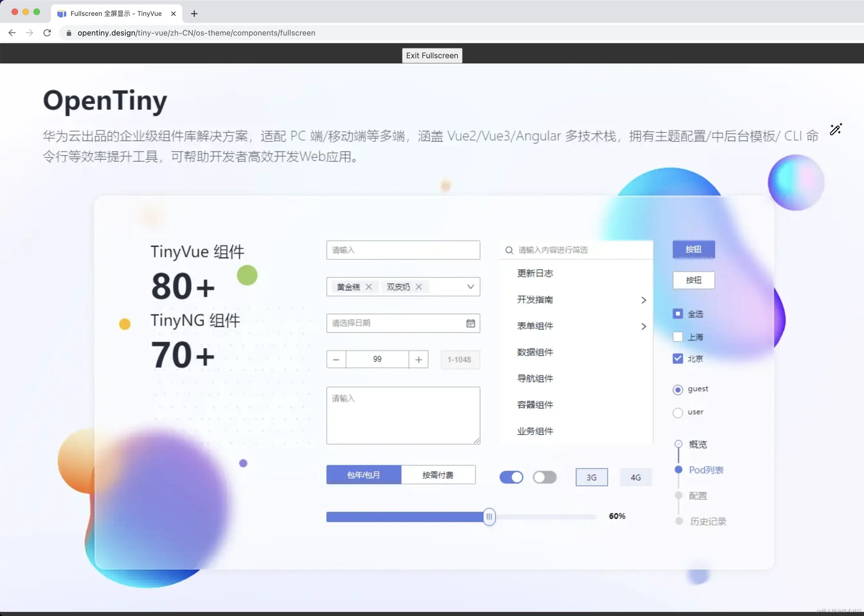
Task: Click the calendar icon in date field
Action: point(470,323)
